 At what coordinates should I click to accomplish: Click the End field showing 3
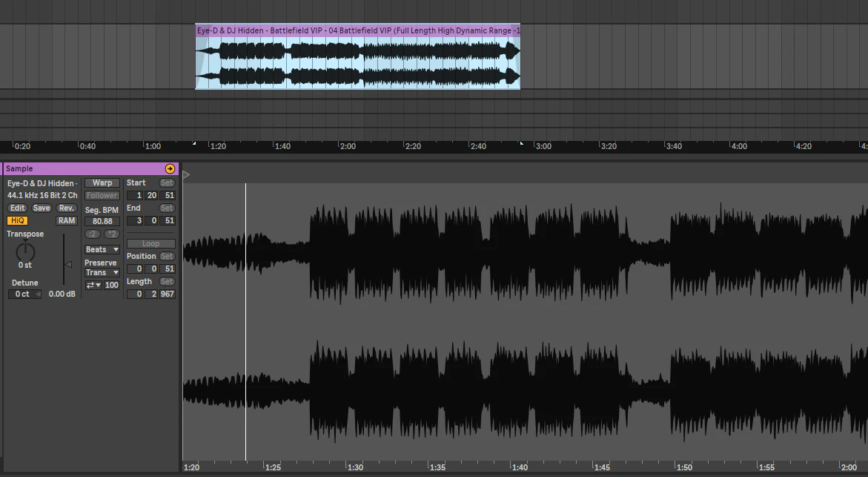136,220
